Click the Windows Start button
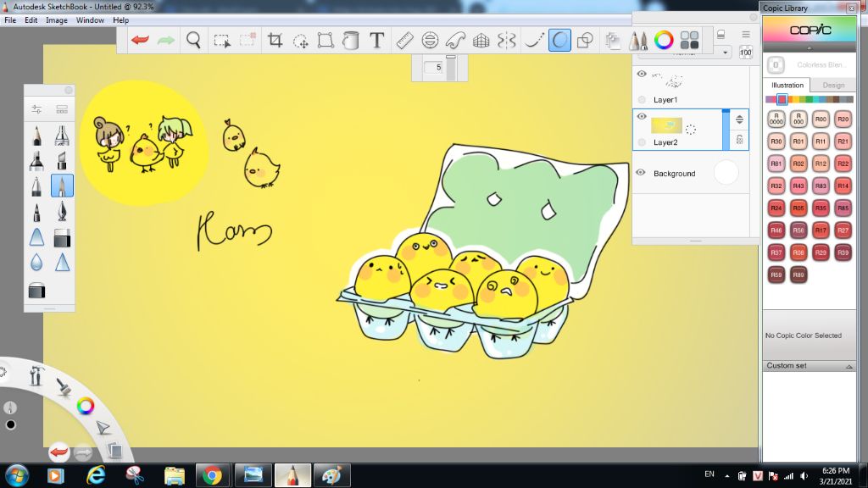 pos(17,475)
